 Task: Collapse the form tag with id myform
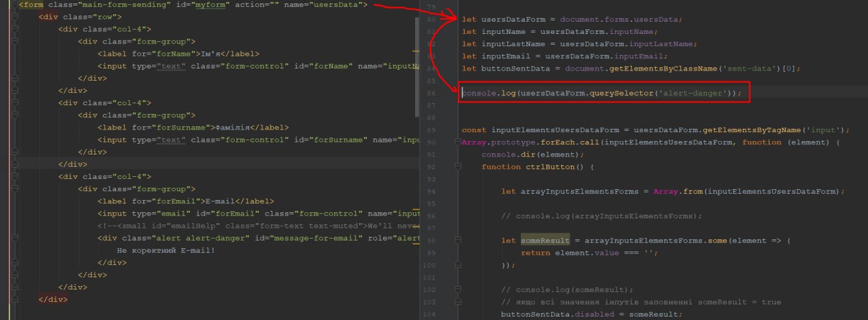click(14, 5)
